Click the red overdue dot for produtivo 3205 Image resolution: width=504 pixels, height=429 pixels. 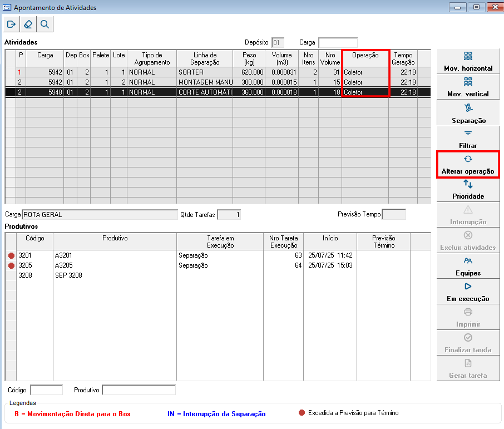[11, 265]
